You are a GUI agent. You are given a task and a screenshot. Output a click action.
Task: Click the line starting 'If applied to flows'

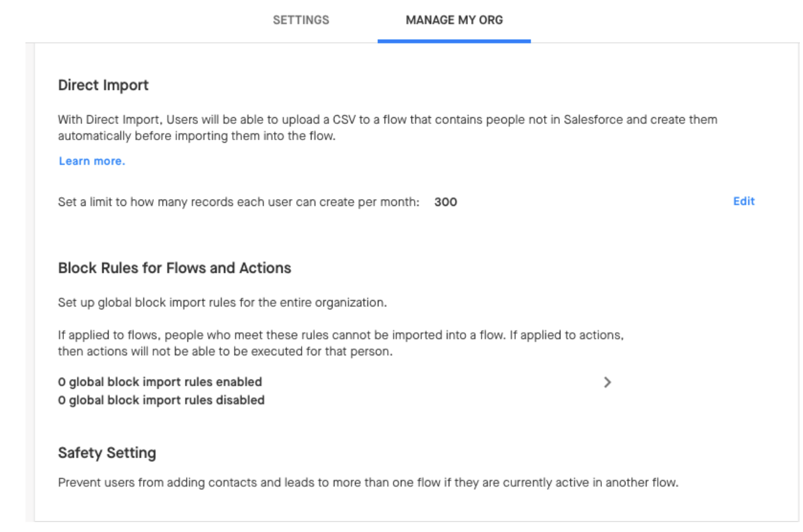pos(341,335)
